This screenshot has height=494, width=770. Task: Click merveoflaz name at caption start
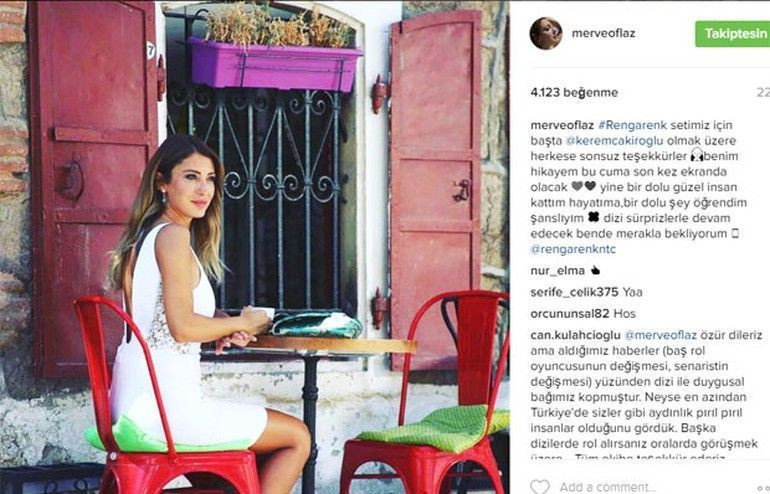coord(562,125)
